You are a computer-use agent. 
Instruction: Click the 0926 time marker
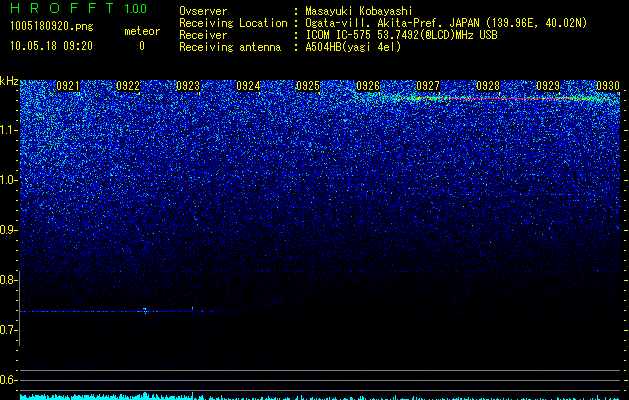(368, 86)
